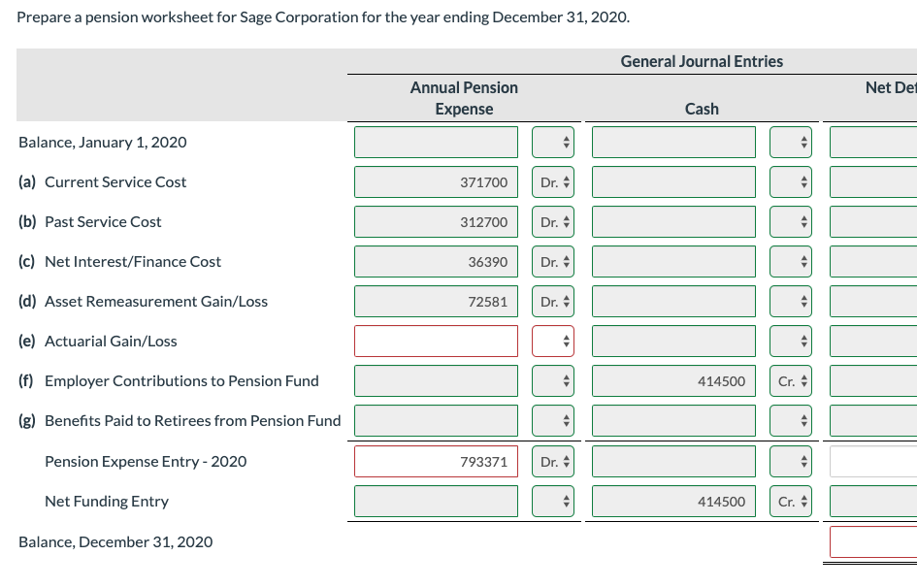Viewport: 917px width, 588px height.
Task: Open the Cr. selector for Employer Contributions cash
Action: [x=790, y=380]
